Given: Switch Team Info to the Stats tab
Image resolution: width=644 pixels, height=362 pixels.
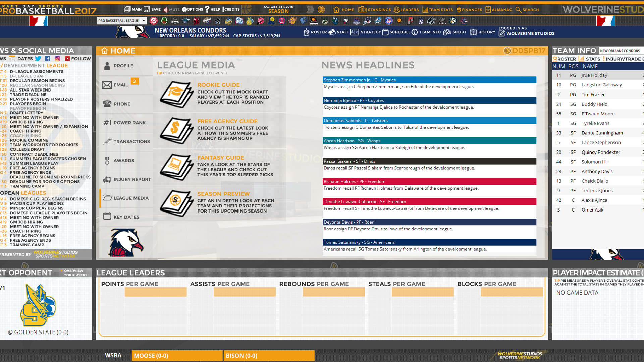Looking at the screenshot, I should pyautogui.click(x=589, y=59).
